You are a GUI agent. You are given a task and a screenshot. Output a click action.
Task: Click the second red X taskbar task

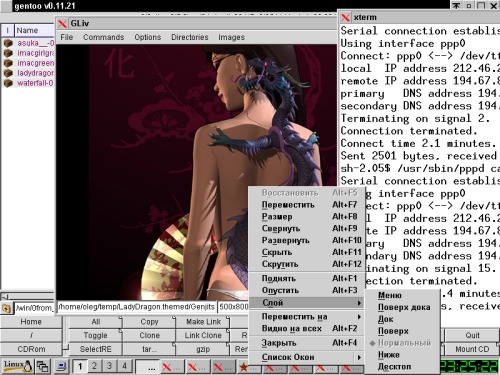(198, 368)
